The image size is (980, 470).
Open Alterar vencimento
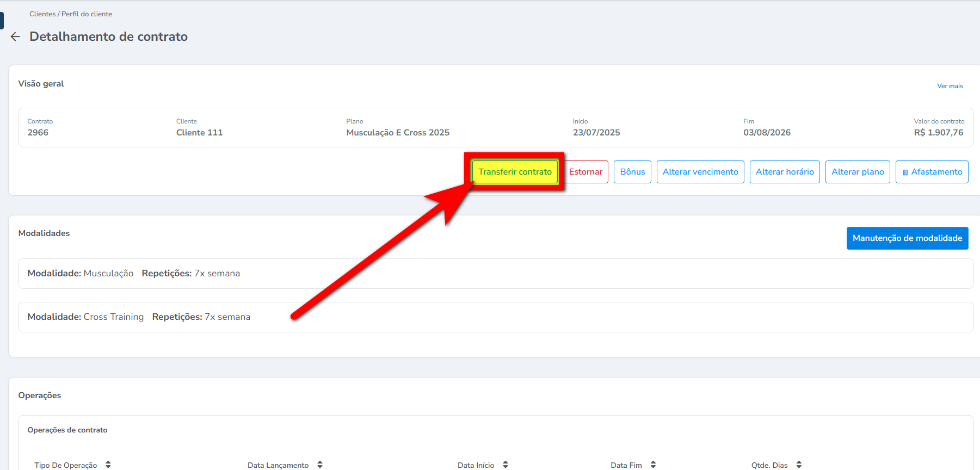pos(700,172)
